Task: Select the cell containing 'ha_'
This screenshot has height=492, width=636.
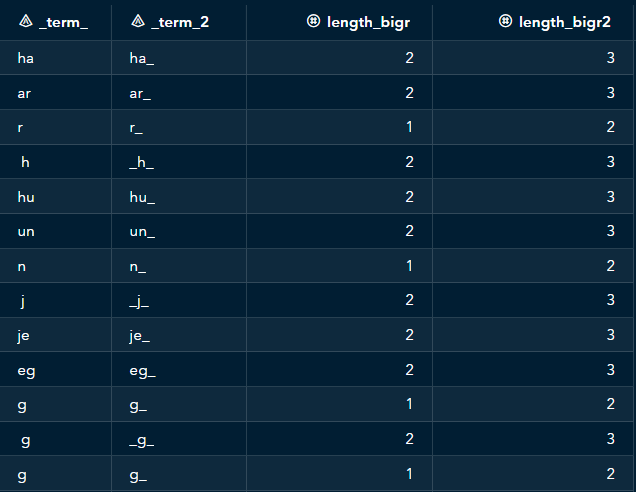Action: tap(142, 59)
